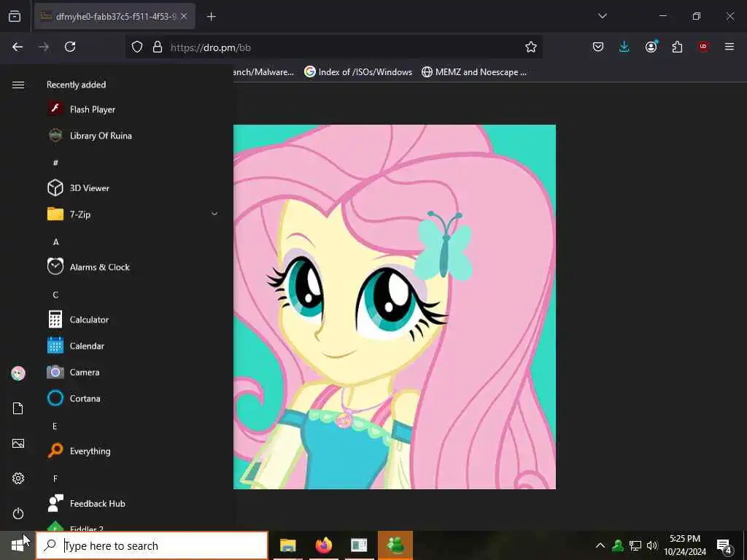747x560 pixels.
Task: Expand the 7-Zip folder chevron
Action: coord(214,214)
